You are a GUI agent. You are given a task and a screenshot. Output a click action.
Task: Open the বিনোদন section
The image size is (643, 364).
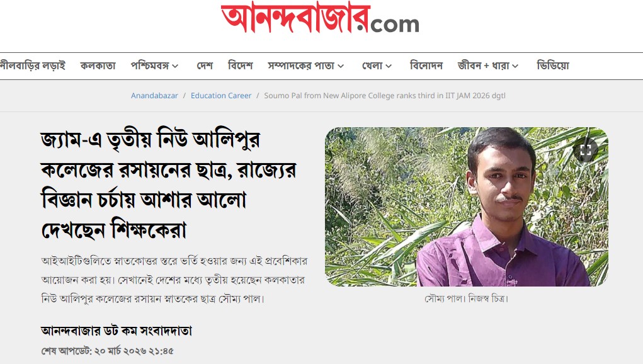pyautogui.click(x=426, y=65)
